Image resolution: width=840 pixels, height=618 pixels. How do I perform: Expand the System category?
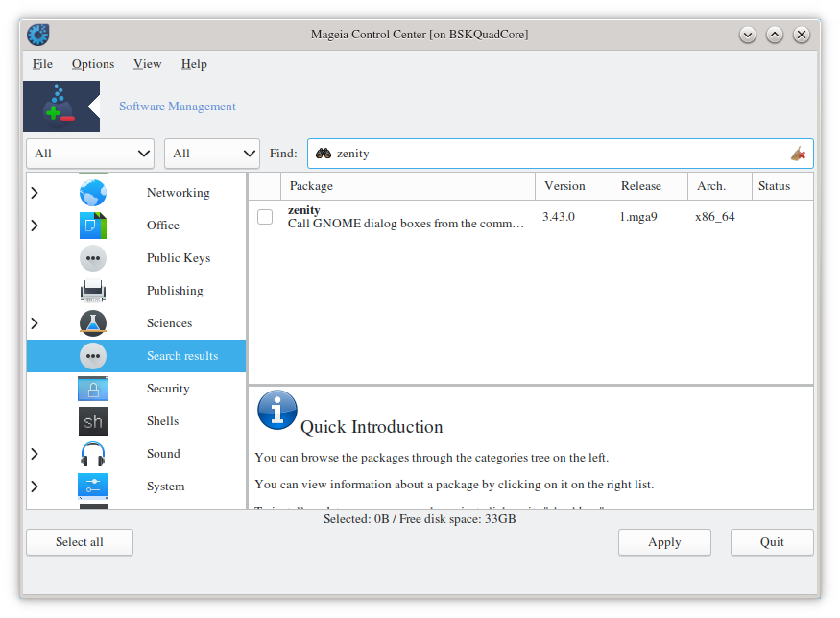tap(35, 487)
